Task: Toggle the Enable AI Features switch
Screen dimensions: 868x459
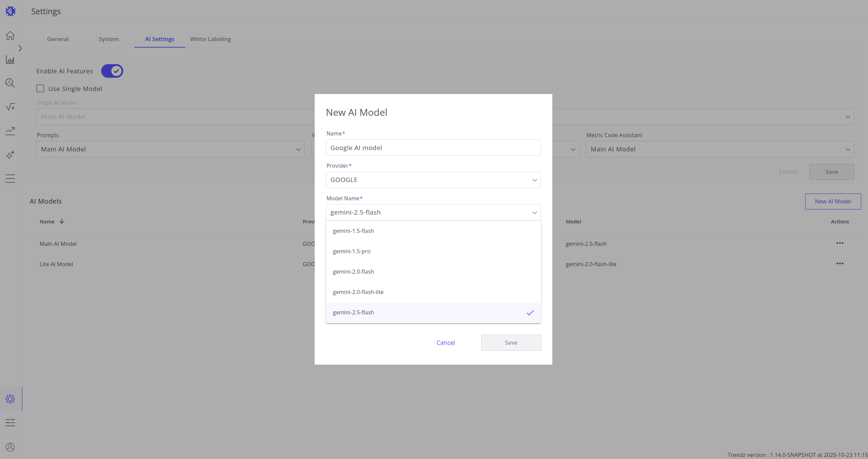Action: 112,71
